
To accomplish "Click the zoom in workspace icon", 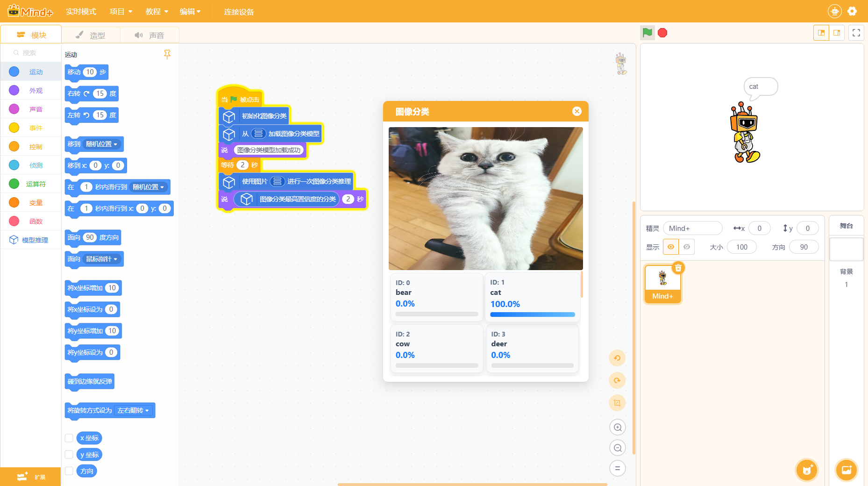I will [618, 427].
